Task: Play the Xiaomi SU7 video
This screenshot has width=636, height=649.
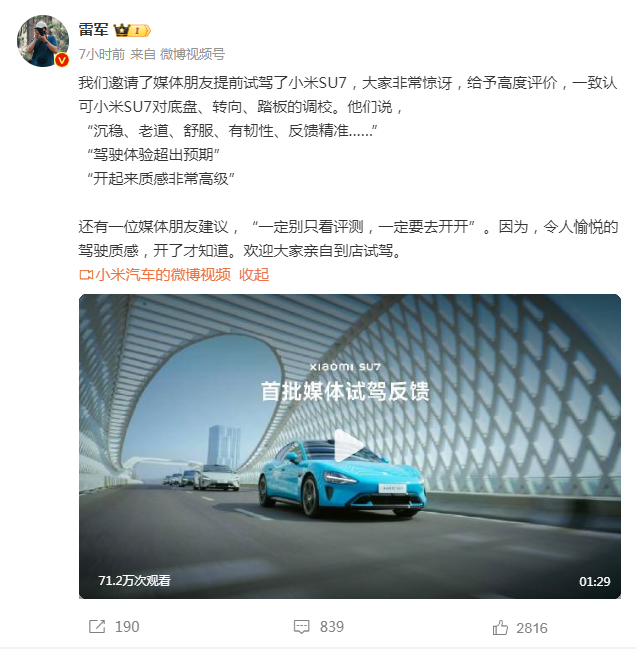Action: [x=349, y=446]
